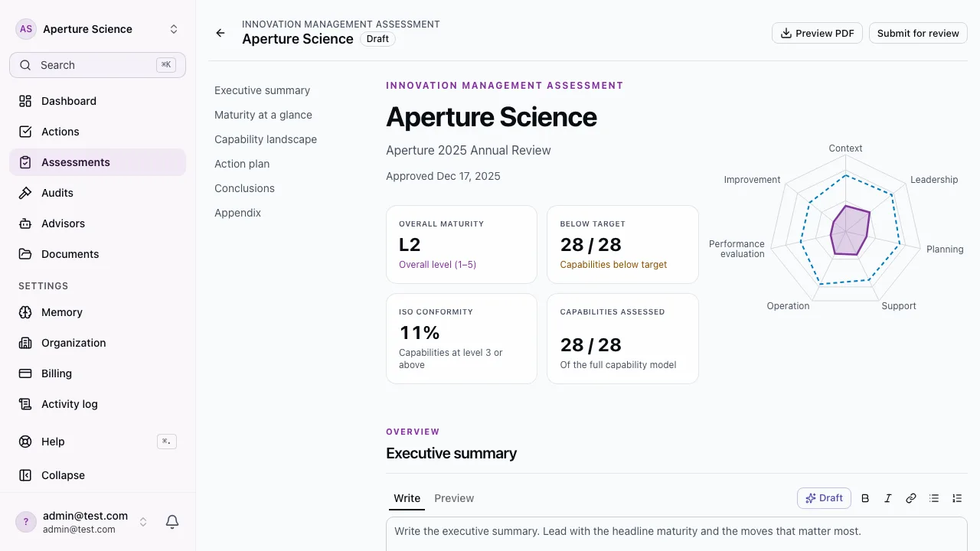
Task: Open Assessments section
Action: (x=97, y=162)
